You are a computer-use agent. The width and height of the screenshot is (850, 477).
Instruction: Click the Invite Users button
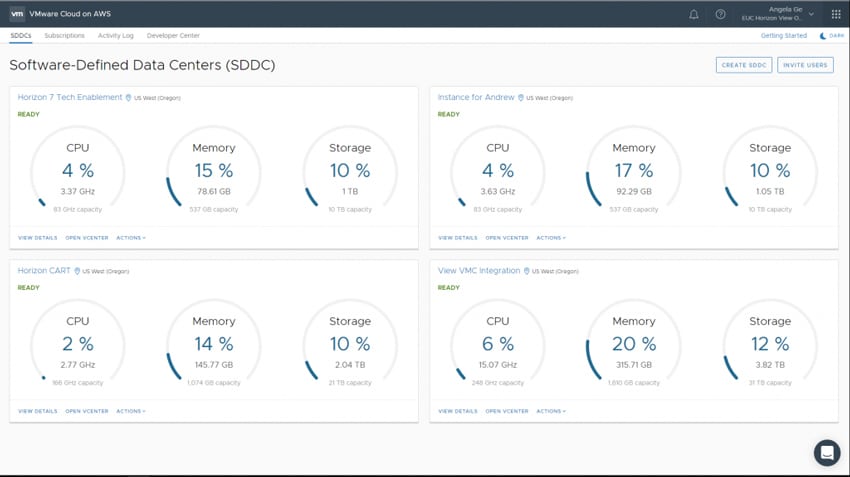(805, 65)
